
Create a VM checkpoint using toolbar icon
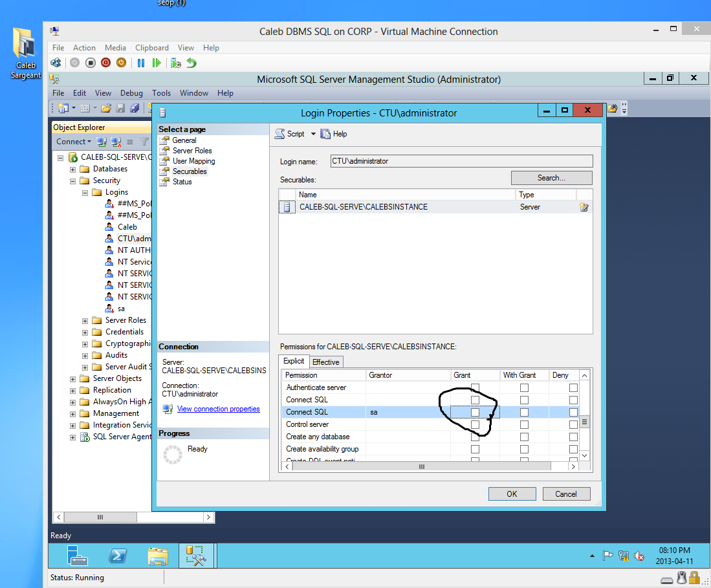[176, 63]
